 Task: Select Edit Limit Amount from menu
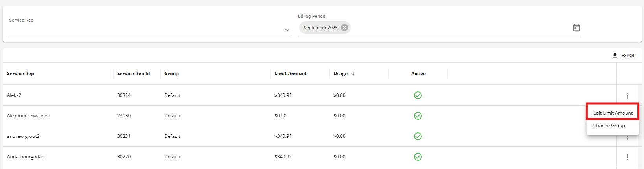613,113
